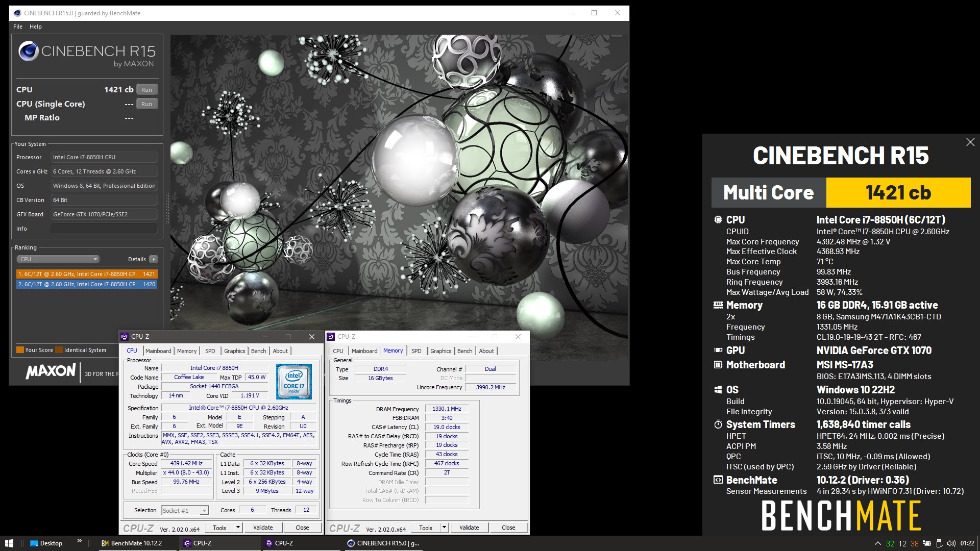Select the blue ranking row scoring 1420

tap(87, 284)
